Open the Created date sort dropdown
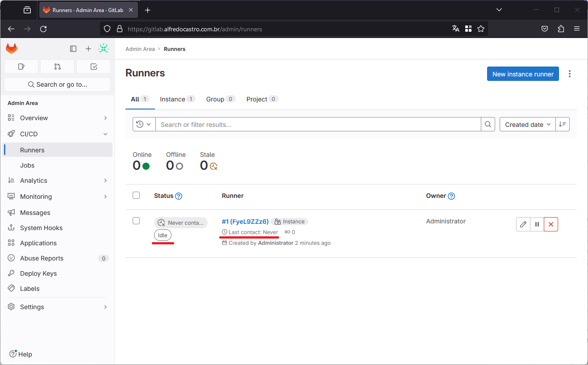 (527, 125)
